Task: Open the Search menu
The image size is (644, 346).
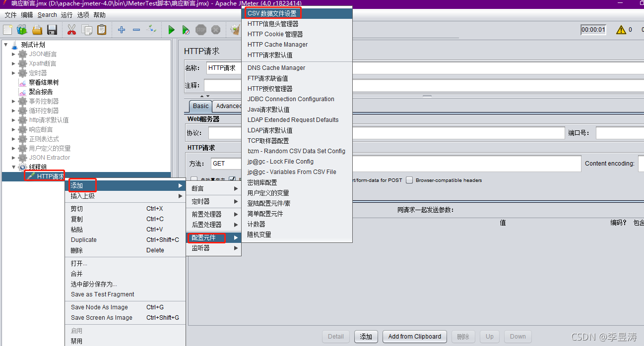Action: pyautogui.click(x=47, y=15)
